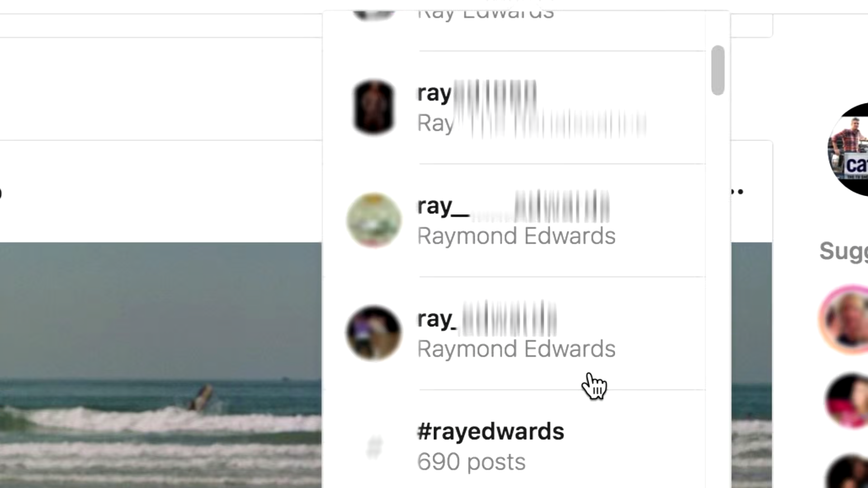Open suggested profile with pink story ring

(844, 320)
